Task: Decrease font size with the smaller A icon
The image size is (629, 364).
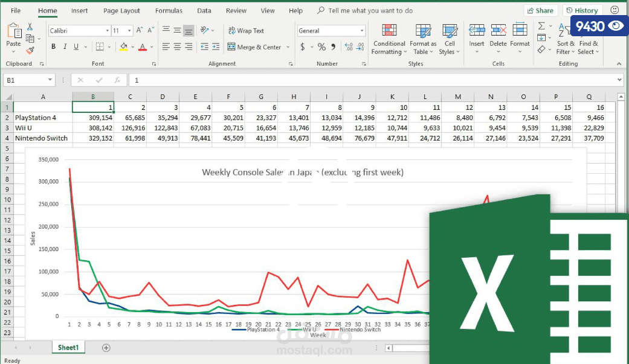Action: pyautogui.click(x=151, y=30)
